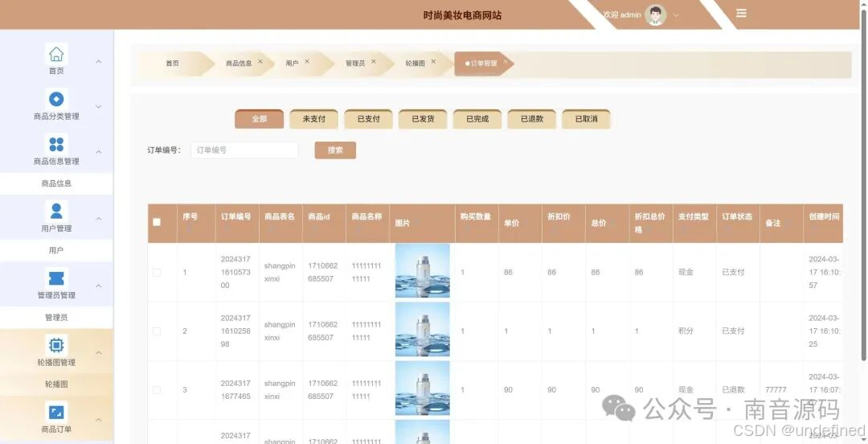Click the home icon in sidebar
The width and height of the screenshot is (868, 444).
tap(56, 54)
